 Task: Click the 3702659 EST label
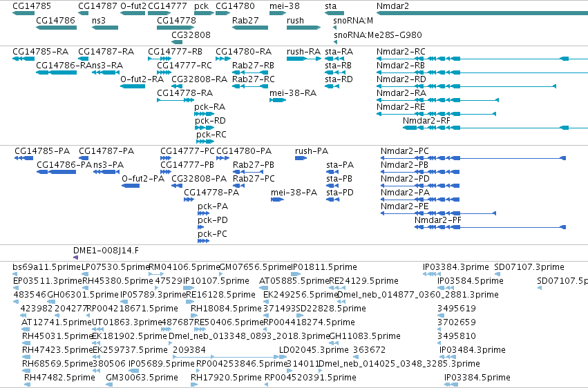coord(457,323)
